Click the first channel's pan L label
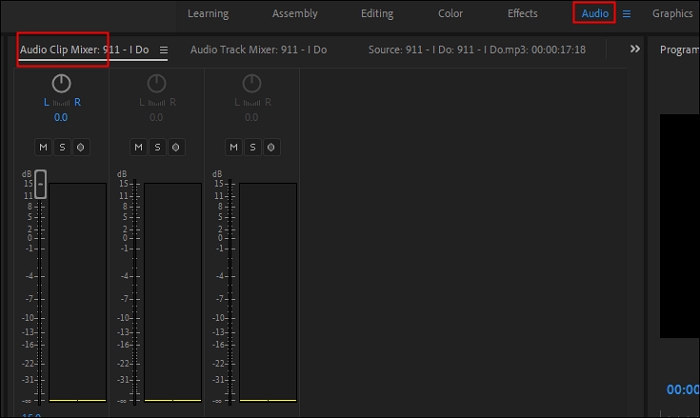The width and height of the screenshot is (700, 418). point(46,102)
